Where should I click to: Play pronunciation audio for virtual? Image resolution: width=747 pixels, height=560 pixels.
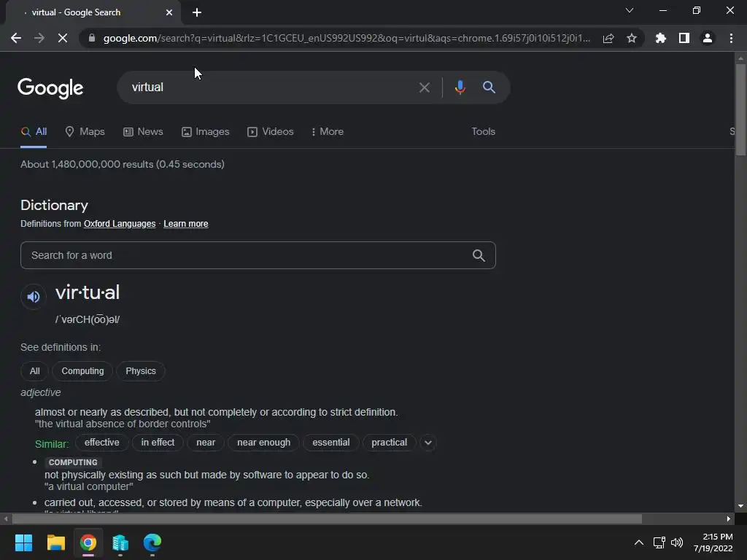tap(34, 297)
